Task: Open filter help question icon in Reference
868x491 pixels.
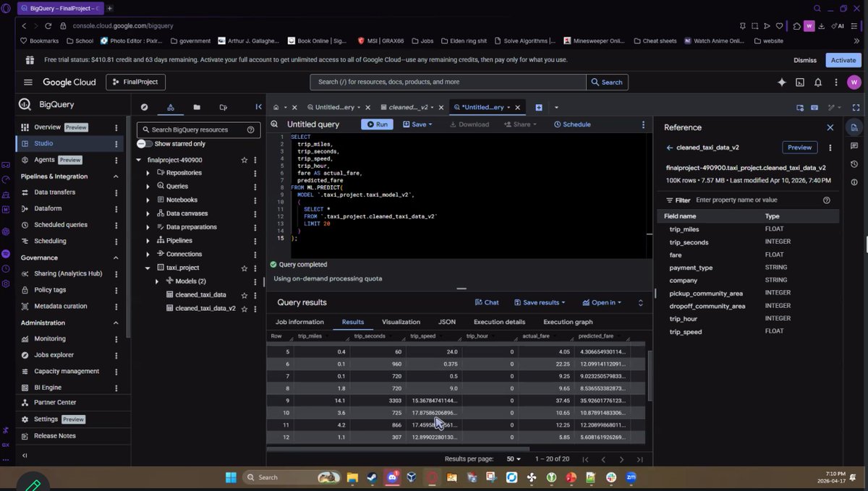Action: click(827, 200)
